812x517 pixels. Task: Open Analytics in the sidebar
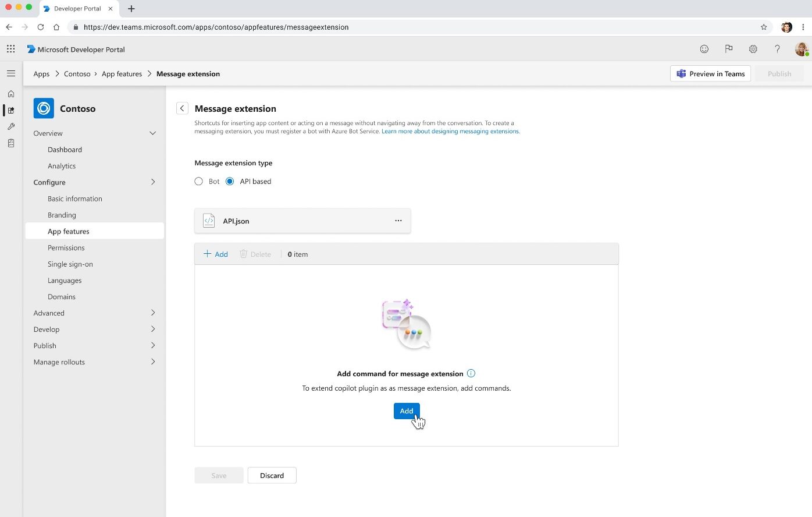[x=62, y=166]
